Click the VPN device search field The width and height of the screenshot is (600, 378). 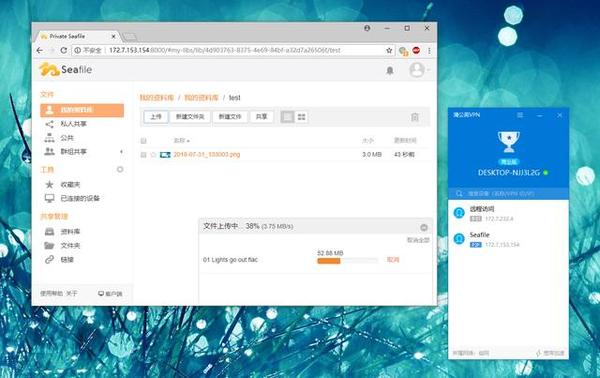click(x=508, y=194)
